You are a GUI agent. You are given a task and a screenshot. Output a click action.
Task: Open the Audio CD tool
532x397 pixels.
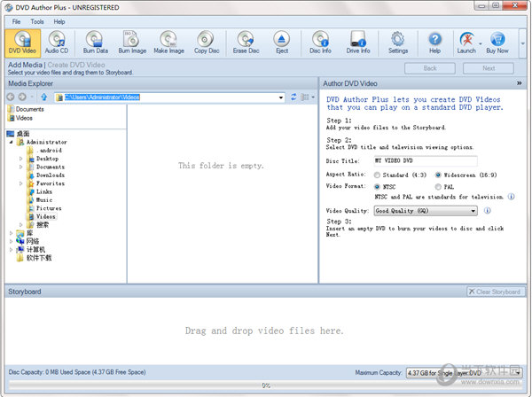(57, 43)
